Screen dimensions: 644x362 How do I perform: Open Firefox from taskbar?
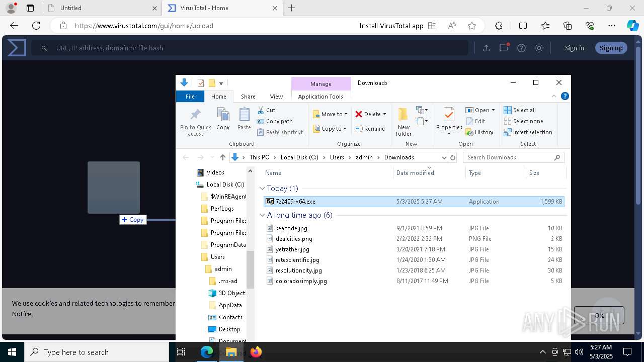point(256,352)
